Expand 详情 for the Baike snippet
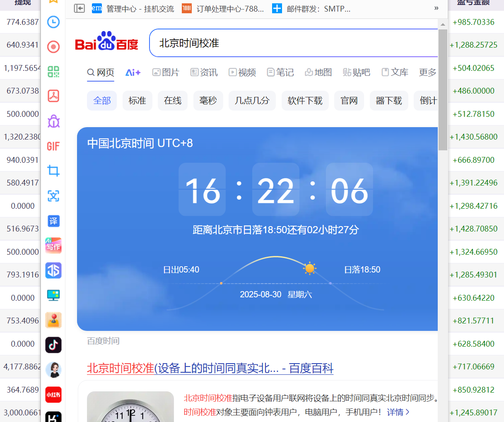 tap(398, 412)
